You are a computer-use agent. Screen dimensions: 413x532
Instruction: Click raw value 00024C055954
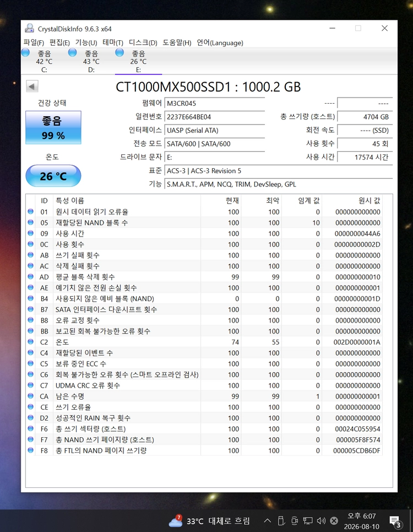(357, 429)
